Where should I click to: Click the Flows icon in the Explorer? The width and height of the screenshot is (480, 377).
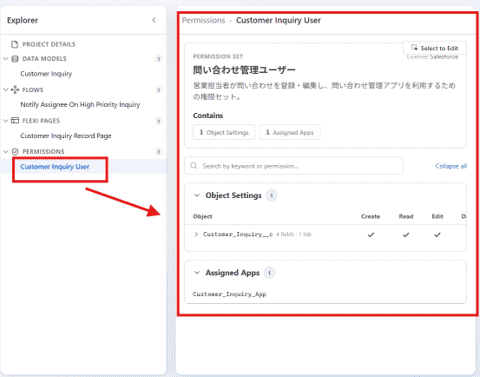[x=15, y=90]
